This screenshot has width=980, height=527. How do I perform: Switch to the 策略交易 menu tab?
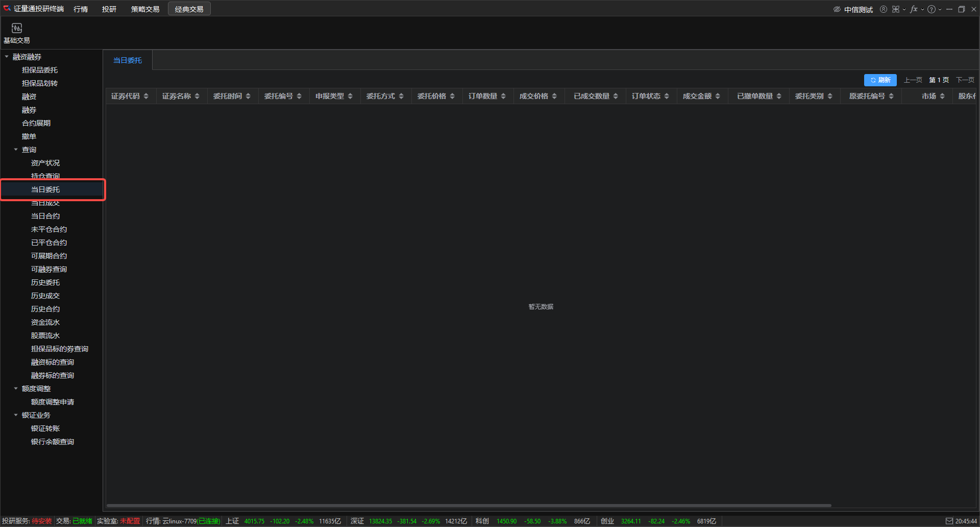[145, 9]
